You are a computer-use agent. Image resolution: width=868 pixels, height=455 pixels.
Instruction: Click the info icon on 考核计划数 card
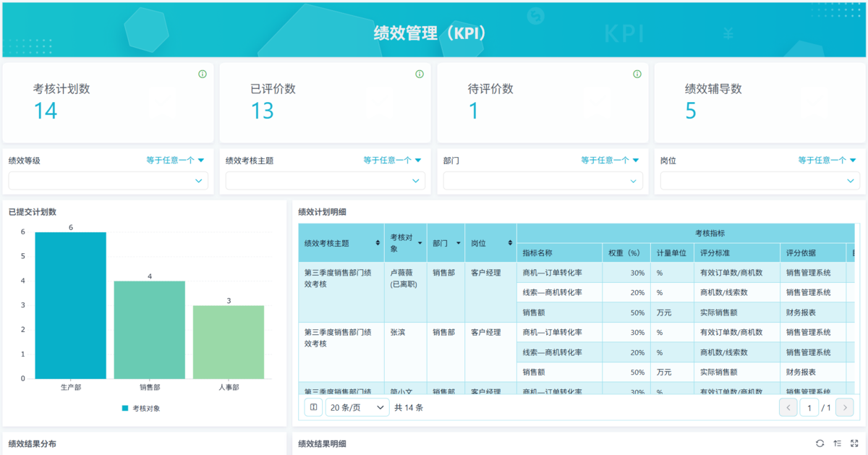[203, 74]
